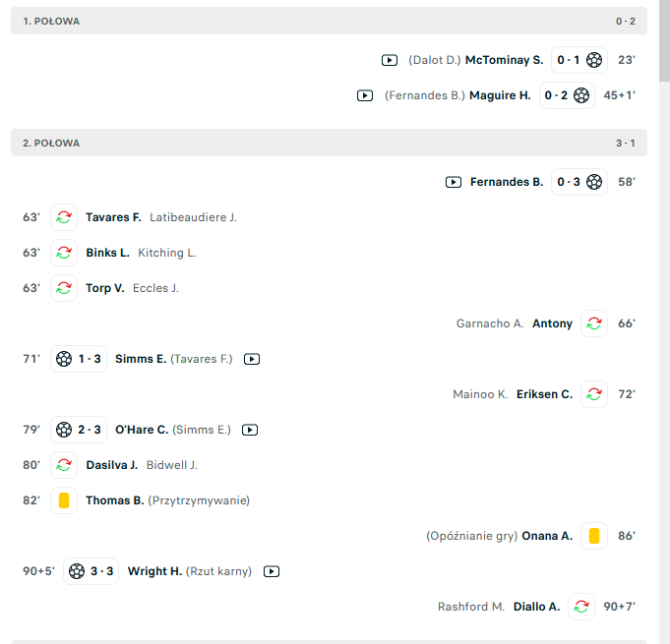Play video of Fernandes' 0-3 goal
The width and height of the screenshot is (670, 644).
pyautogui.click(x=454, y=182)
